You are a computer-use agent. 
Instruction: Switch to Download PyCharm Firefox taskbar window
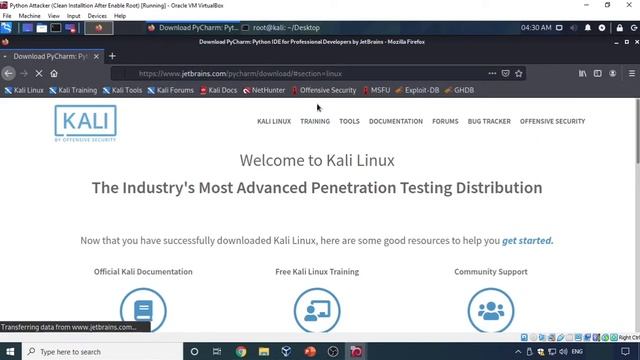193,28
